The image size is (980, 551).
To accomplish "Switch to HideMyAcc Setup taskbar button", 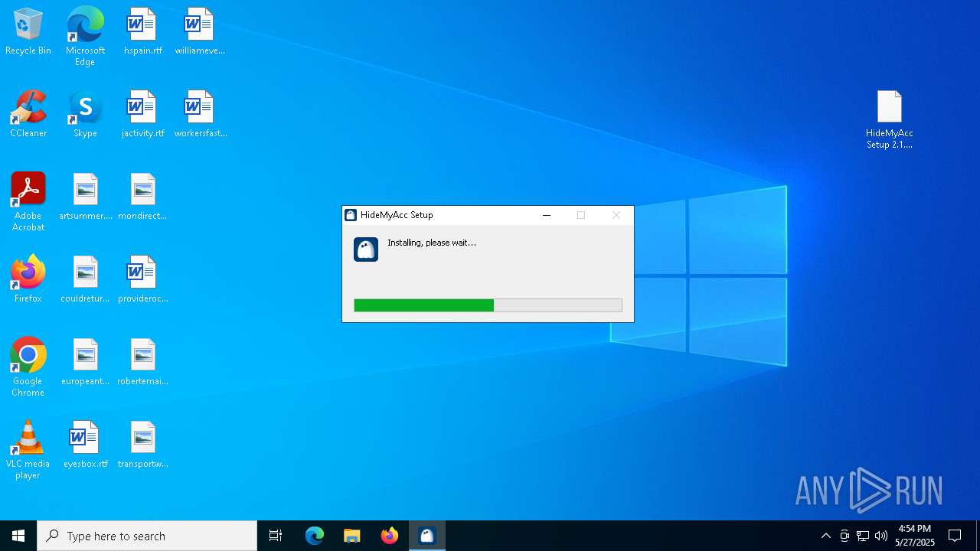I will [x=427, y=536].
